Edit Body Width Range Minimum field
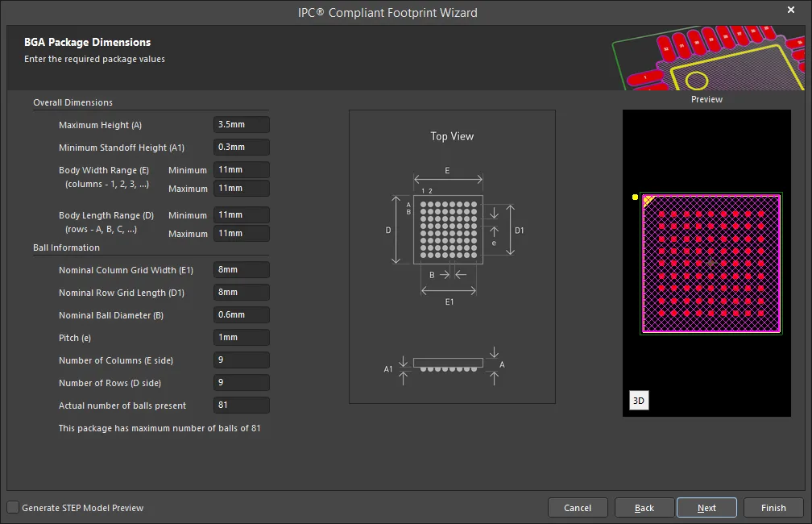The height and width of the screenshot is (524, 812). coord(242,170)
